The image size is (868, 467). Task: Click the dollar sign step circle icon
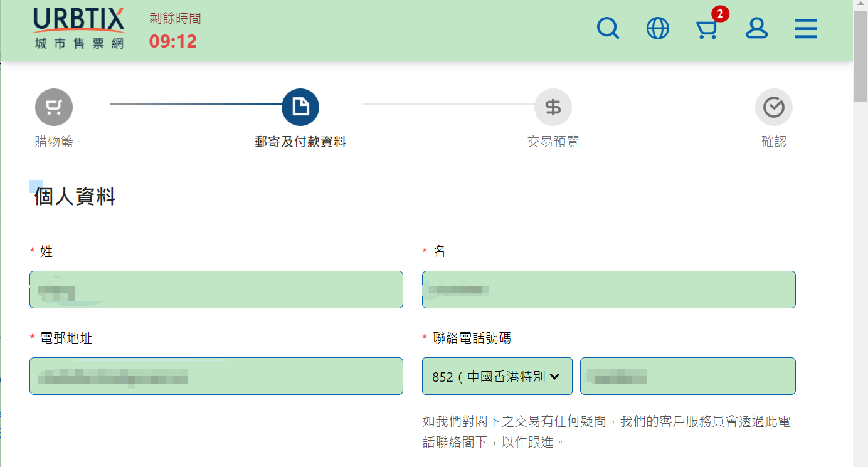pos(553,107)
